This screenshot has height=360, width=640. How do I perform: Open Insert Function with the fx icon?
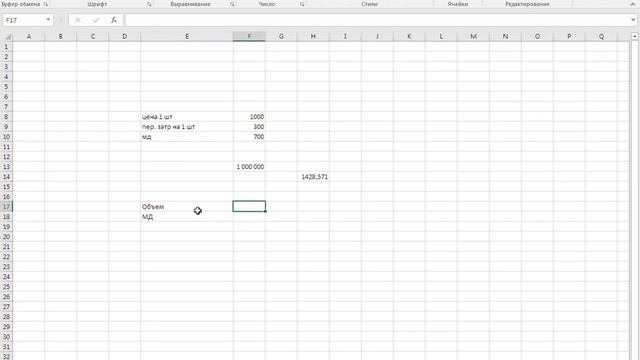point(114,20)
